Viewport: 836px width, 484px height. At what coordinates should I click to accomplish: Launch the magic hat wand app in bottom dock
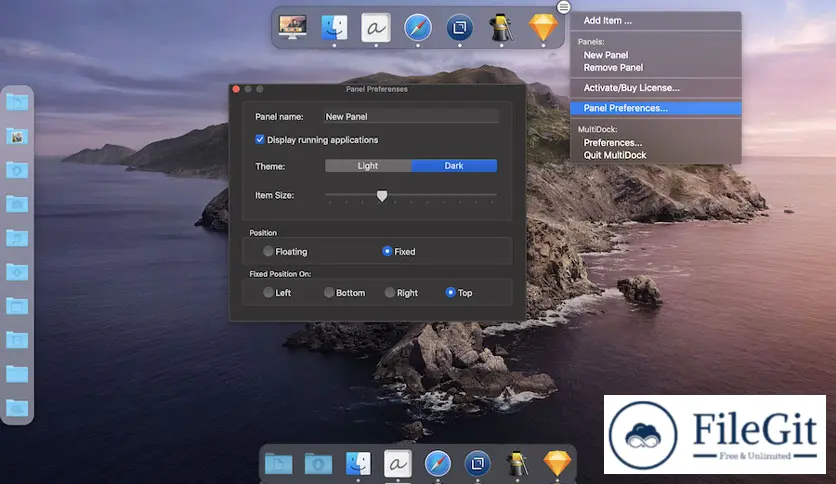coord(517,463)
